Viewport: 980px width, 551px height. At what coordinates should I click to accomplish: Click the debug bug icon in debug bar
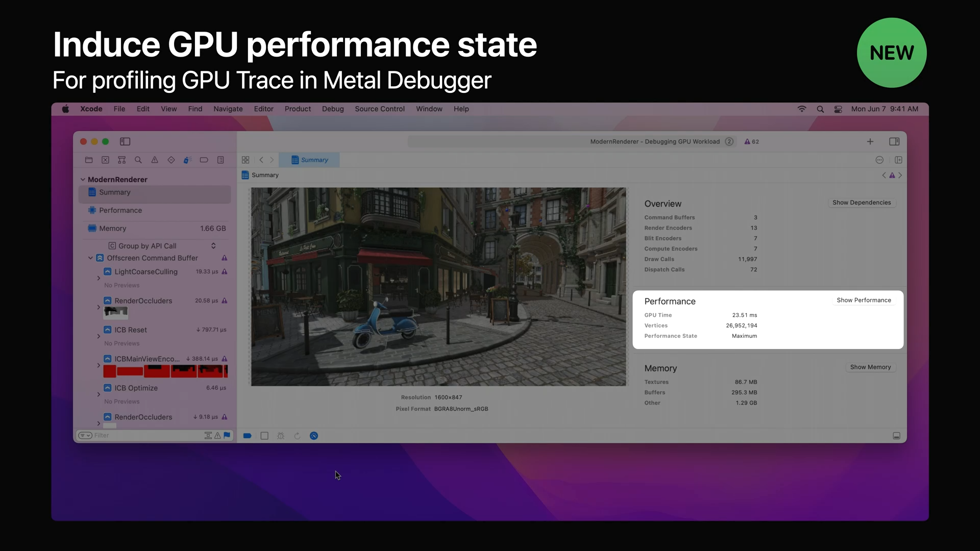[x=281, y=436]
